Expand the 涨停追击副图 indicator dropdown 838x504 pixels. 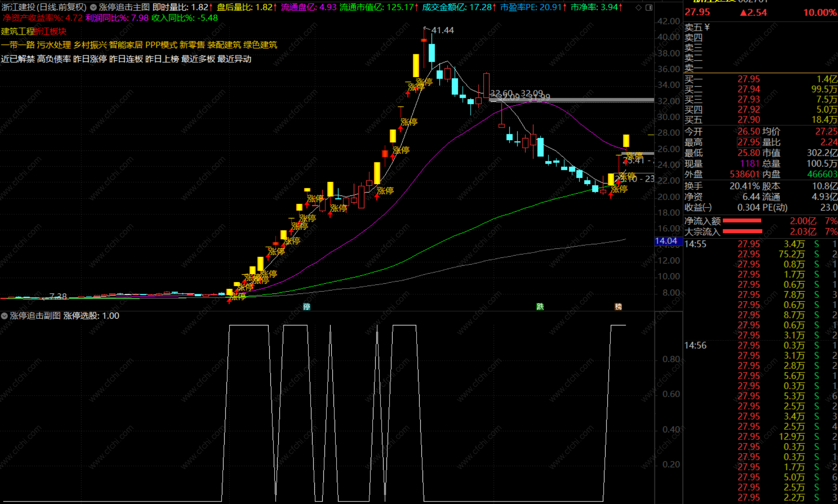5,316
